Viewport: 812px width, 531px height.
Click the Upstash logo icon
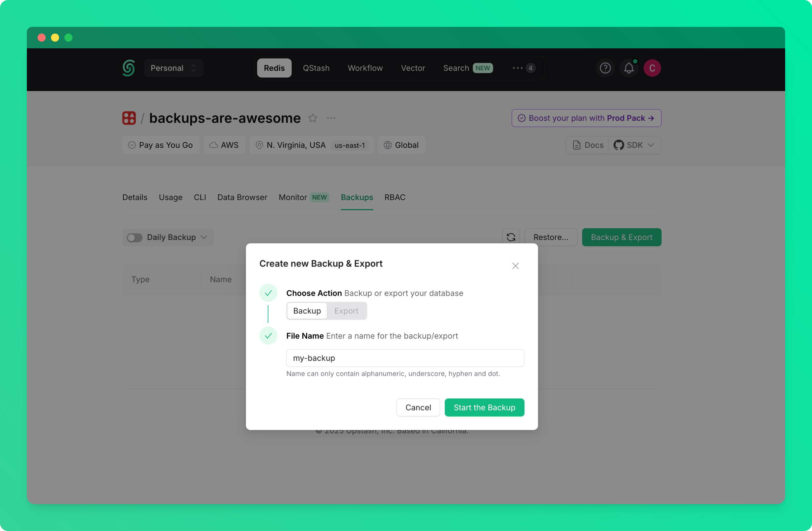[x=129, y=68]
